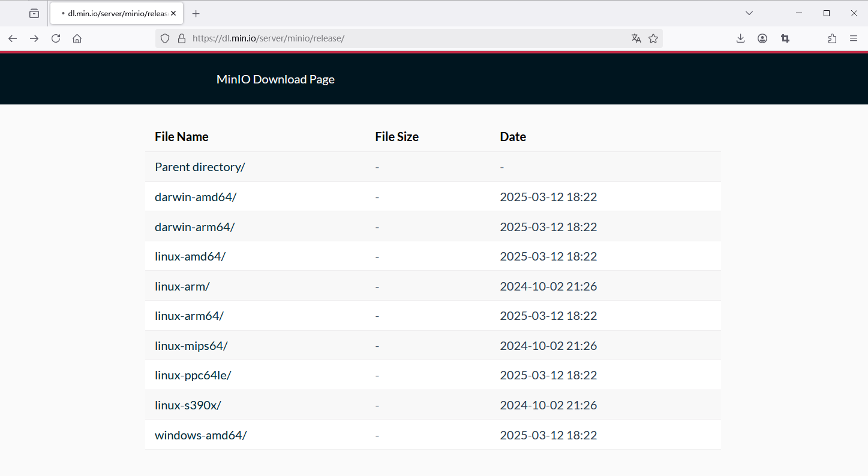This screenshot has width=868, height=476.
Task: Show site security padlock info
Action: 182,38
